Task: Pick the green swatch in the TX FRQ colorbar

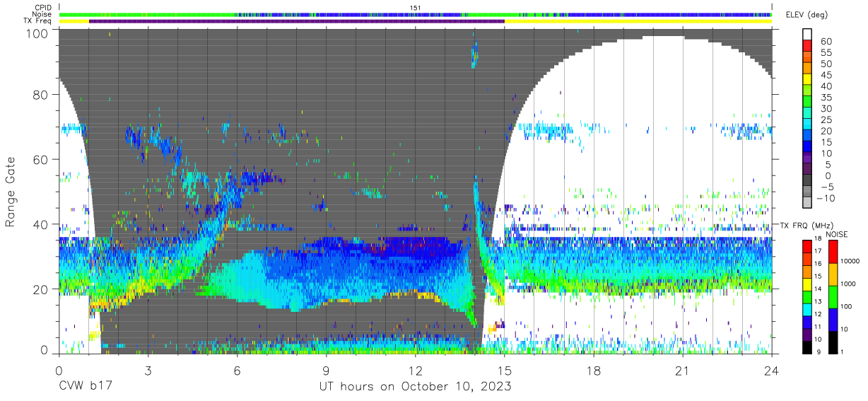Action: tap(807, 297)
